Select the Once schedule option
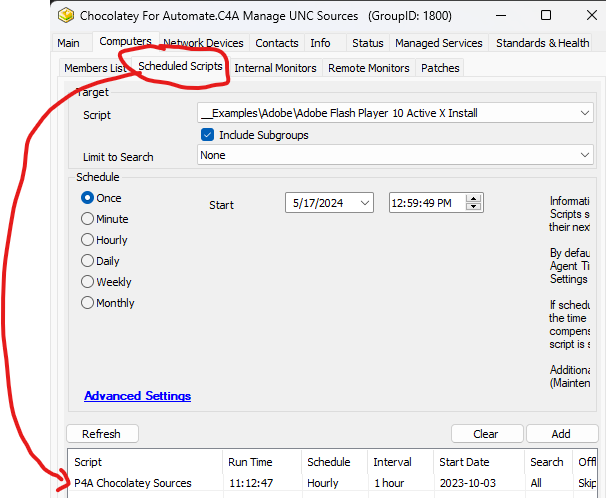 (x=87, y=198)
